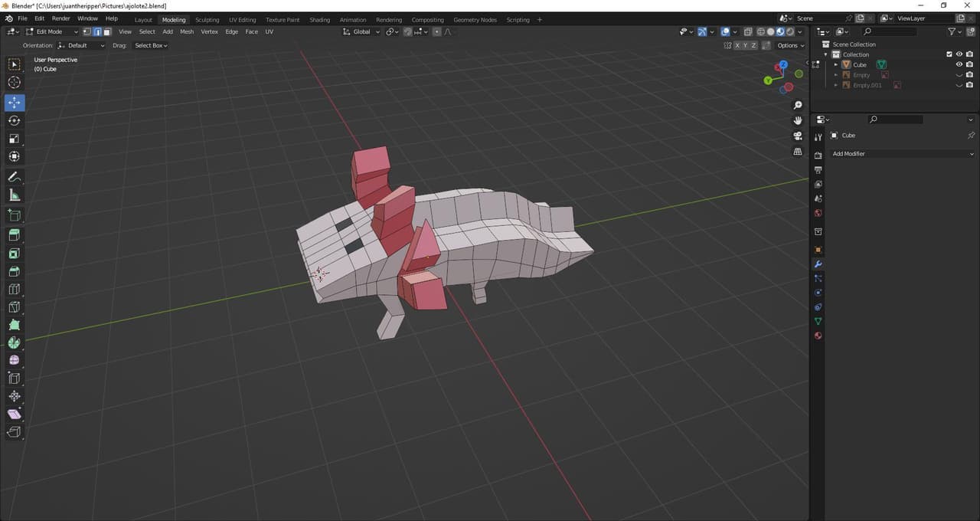
Task: Select the Annotate tool
Action: pyautogui.click(x=15, y=177)
